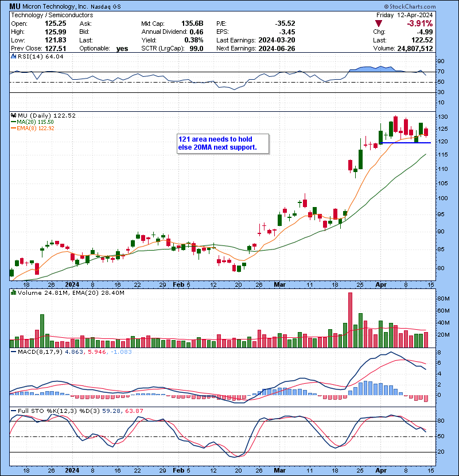Screen dimensions: 459x476
Task: Click the Optionable value yes
Action: point(122,49)
